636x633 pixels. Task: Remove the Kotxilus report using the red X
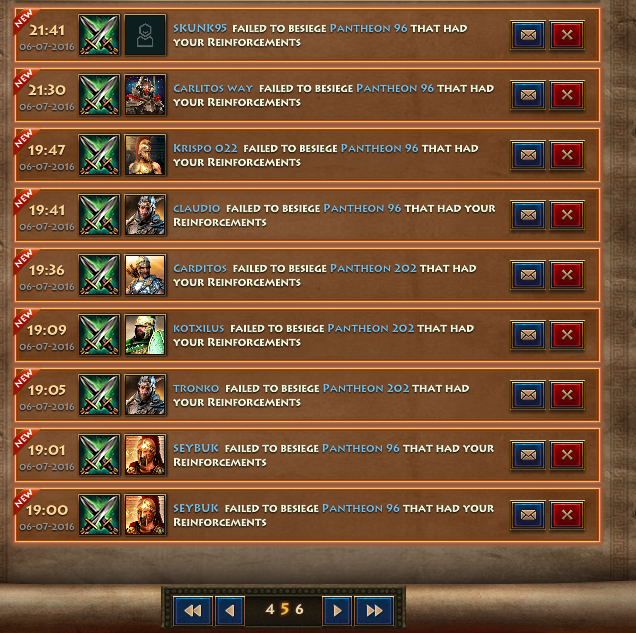(567, 335)
